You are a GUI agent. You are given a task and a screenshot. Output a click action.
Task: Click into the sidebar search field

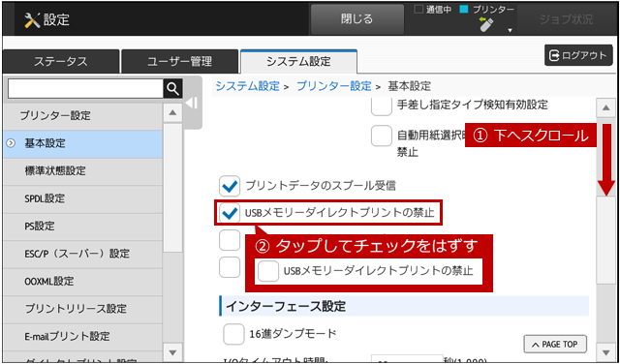click(x=85, y=89)
